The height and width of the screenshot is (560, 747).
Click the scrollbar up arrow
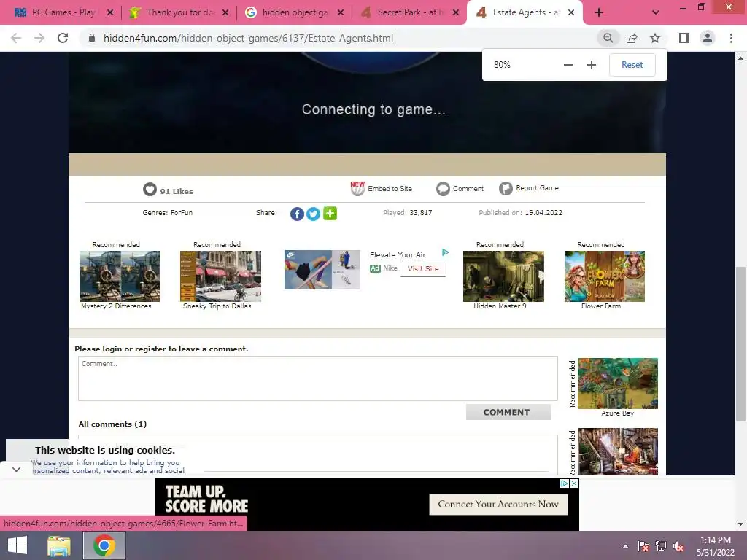coord(740,58)
